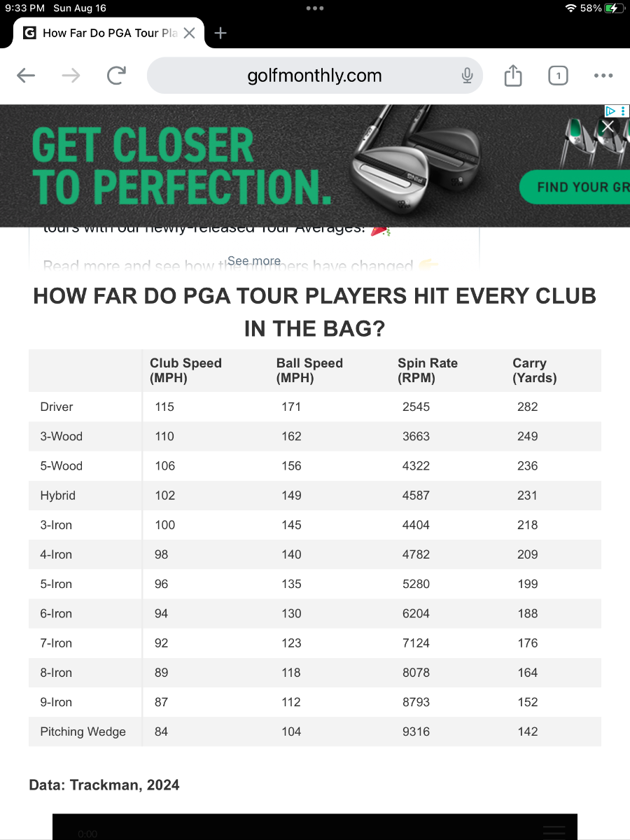Close the How Far Do PGA tab

189,33
